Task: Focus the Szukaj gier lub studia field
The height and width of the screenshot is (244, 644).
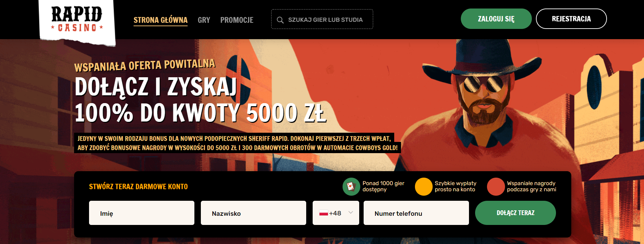Action: [322, 19]
